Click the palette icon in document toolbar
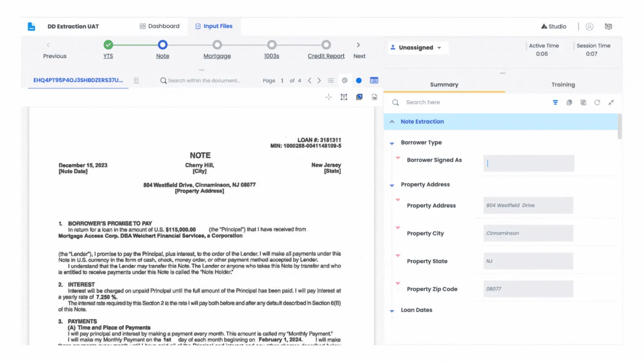This screenshot has width=644, height=362. point(345,80)
